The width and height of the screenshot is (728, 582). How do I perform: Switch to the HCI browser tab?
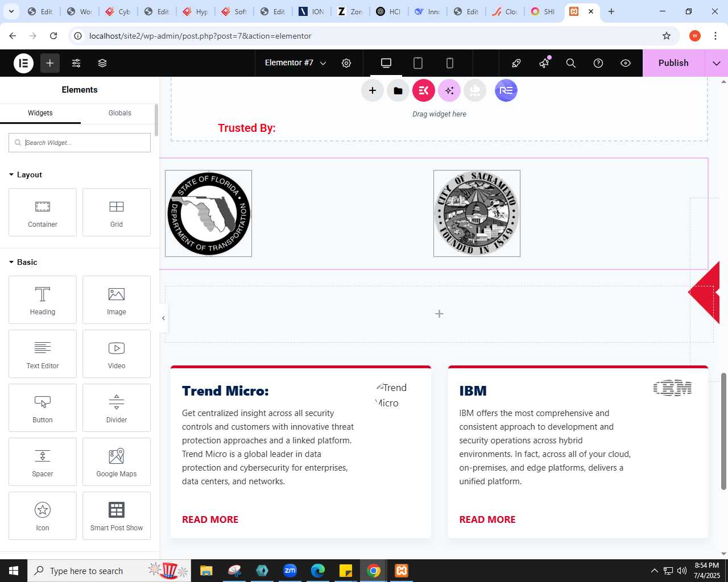pyautogui.click(x=388, y=11)
